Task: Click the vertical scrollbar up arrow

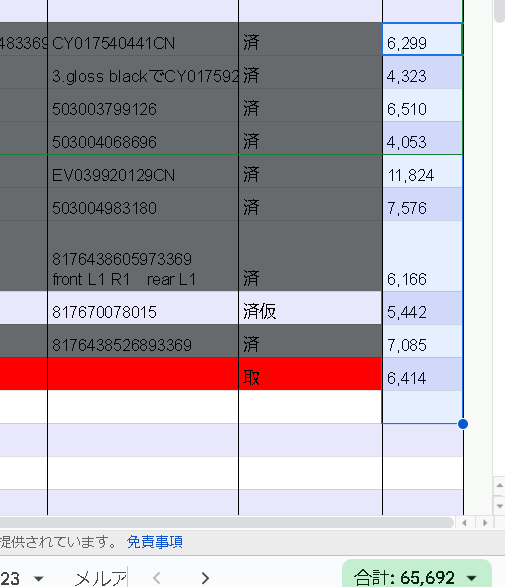Action: click(x=499, y=486)
